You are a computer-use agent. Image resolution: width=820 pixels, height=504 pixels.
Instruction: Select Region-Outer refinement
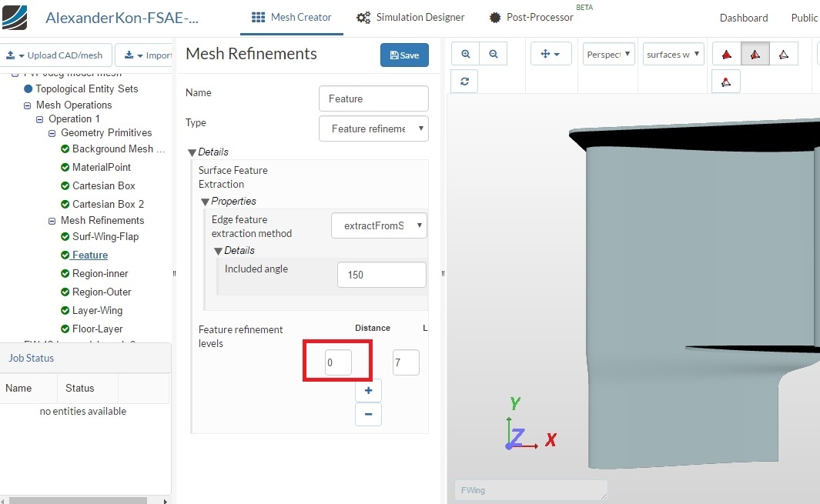pos(102,292)
